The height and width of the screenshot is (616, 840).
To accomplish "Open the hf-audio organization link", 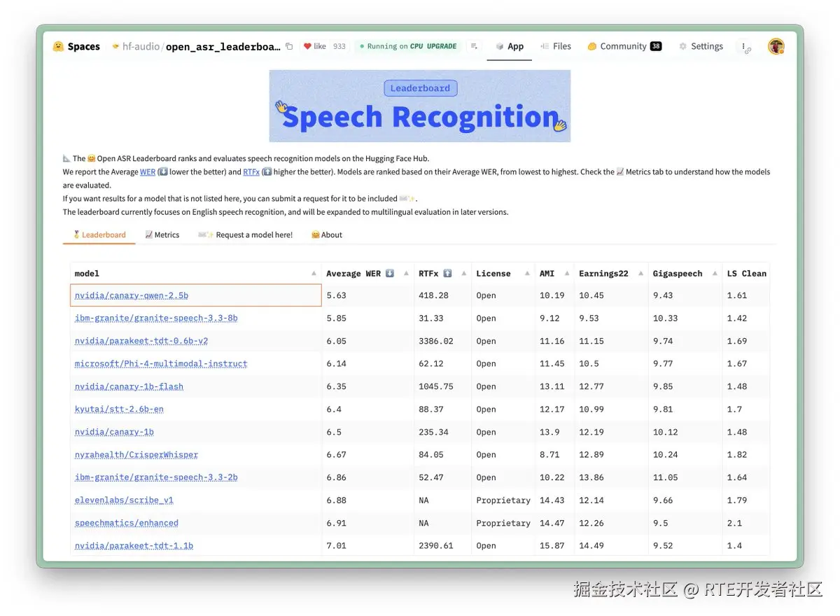I will [141, 46].
